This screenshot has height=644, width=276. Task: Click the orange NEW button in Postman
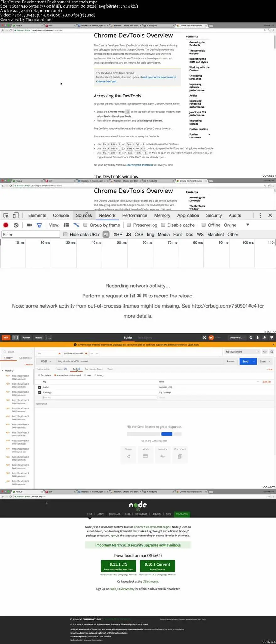pyautogui.click(x=6, y=337)
